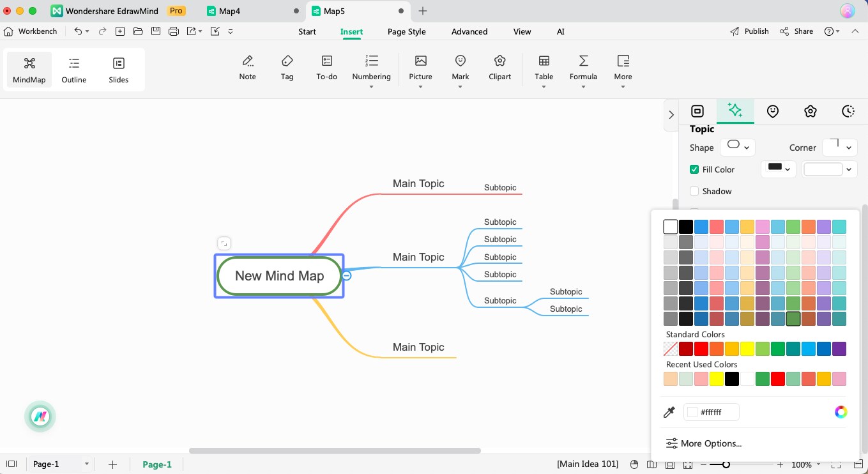Click the Publish button

749,31
